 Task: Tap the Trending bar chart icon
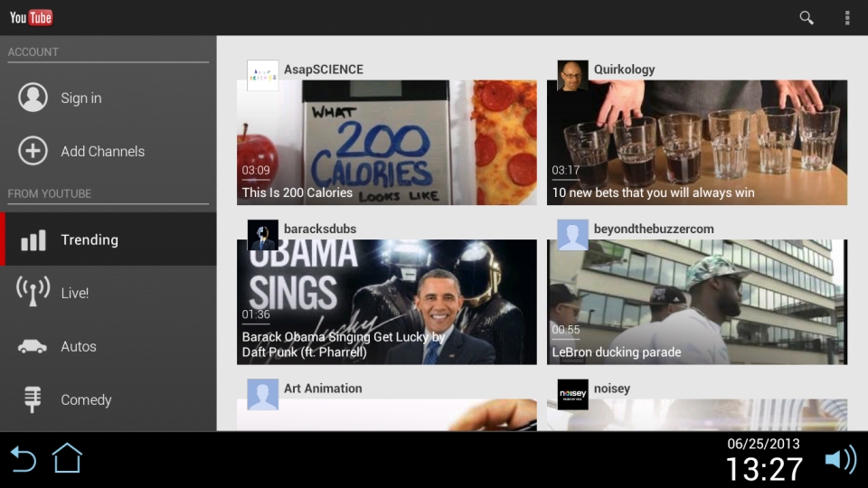[33, 240]
